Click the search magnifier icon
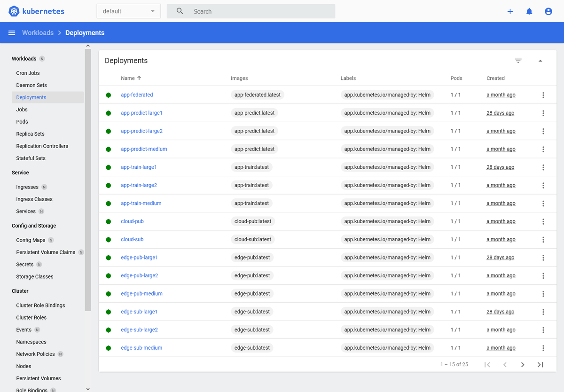This screenshot has height=392, width=564. [x=180, y=11]
